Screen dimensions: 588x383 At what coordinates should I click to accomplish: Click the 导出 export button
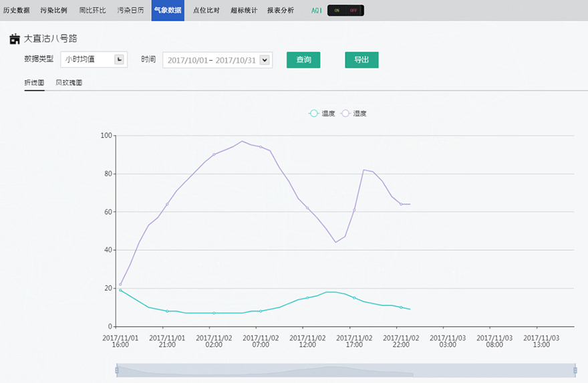pyautogui.click(x=361, y=59)
